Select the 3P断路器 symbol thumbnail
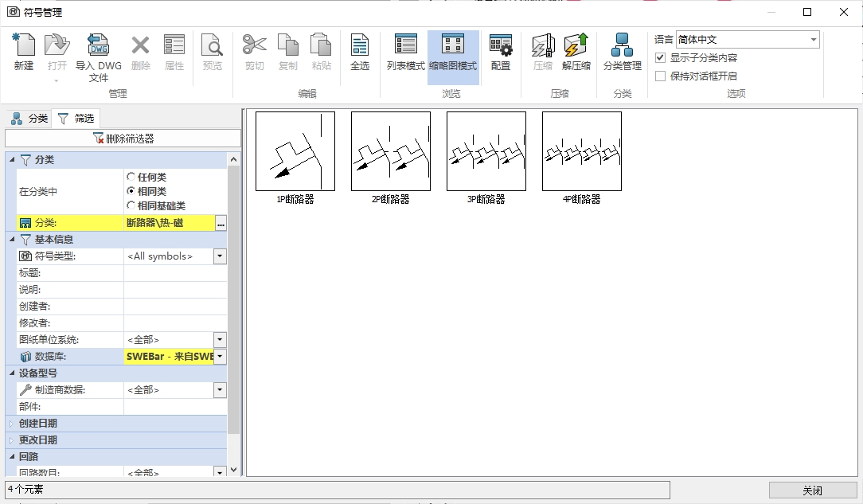Viewport: 863px width, 504px height. point(486,151)
